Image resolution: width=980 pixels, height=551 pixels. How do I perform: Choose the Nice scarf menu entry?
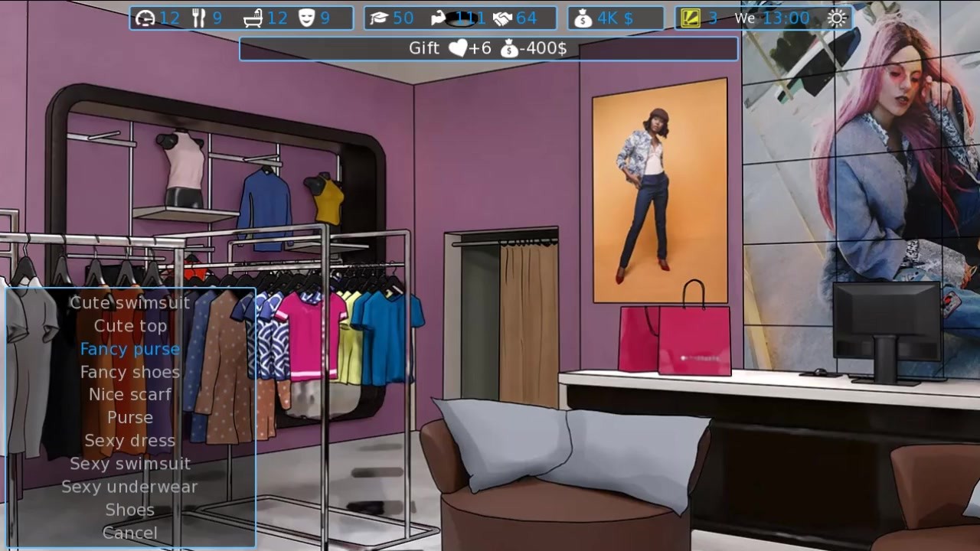tap(130, 394)
